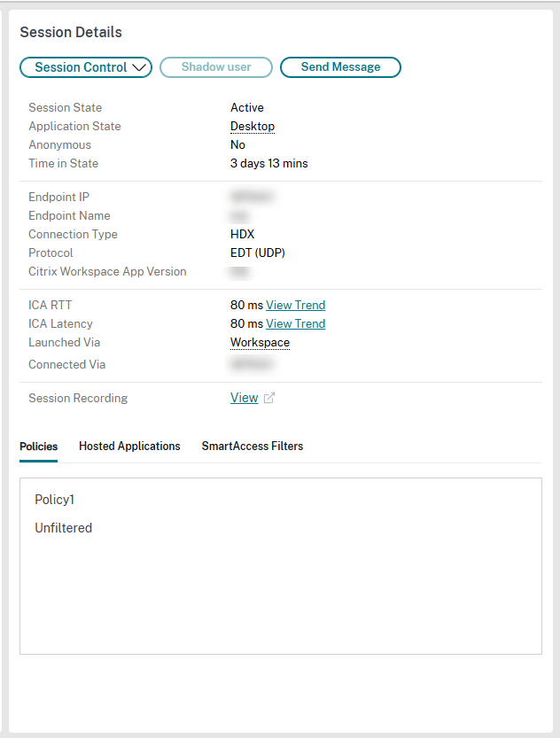Click the Desktop application state value
Screen dimensions: 560x738
253,127
